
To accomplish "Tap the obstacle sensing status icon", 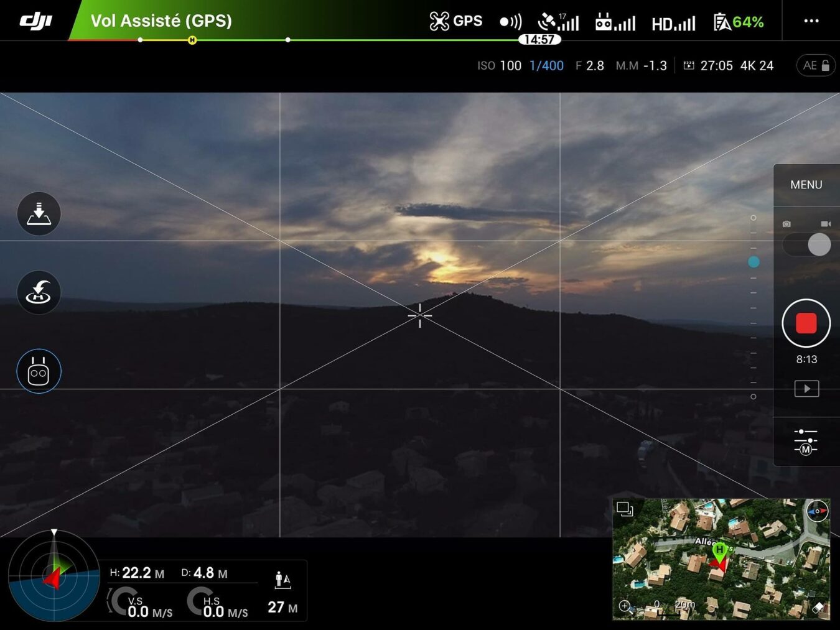I will pos(510,22).
